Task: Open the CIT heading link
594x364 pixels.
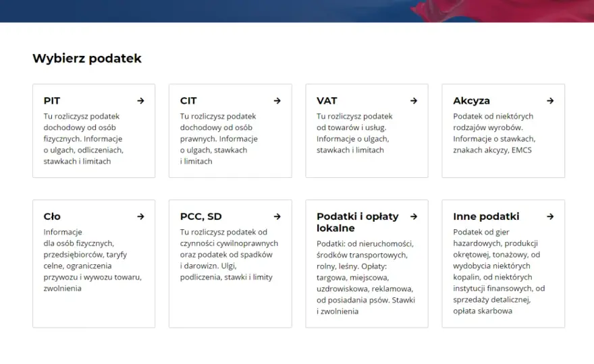Action: point(188,100)
